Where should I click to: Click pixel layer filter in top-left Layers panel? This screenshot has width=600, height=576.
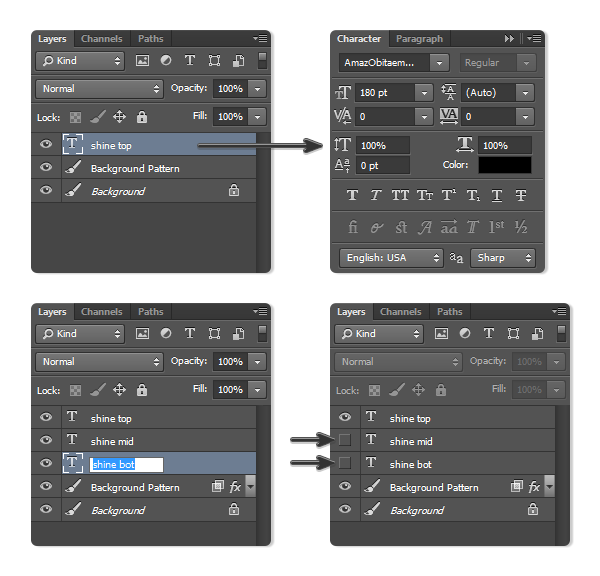tap(142, 60)
